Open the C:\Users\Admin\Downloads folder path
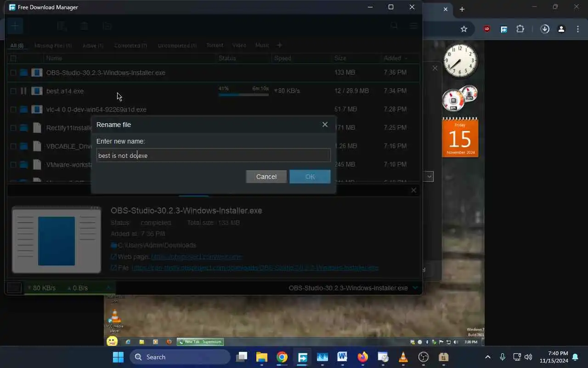 pos(157,245)
